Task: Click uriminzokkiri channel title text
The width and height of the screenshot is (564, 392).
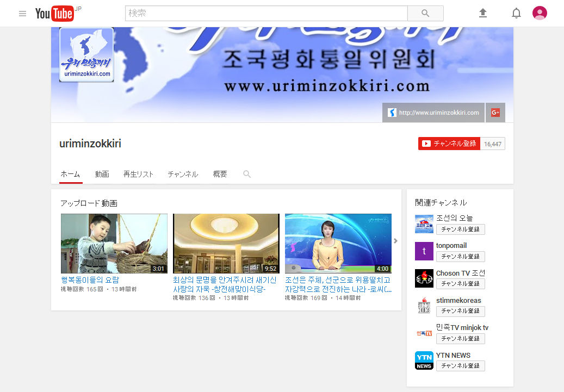Action: (x=90, y=144)
